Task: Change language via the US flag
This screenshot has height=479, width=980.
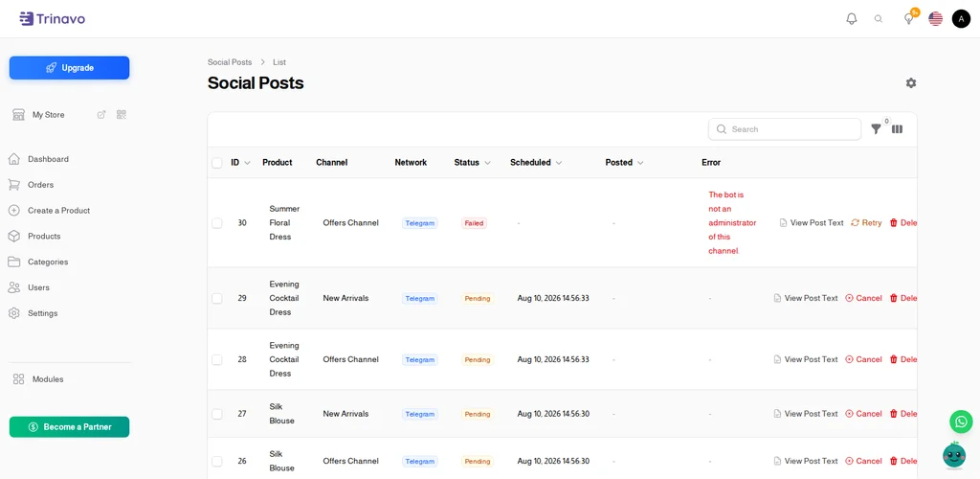Action: pyautogui.click(x=935, y=19)
